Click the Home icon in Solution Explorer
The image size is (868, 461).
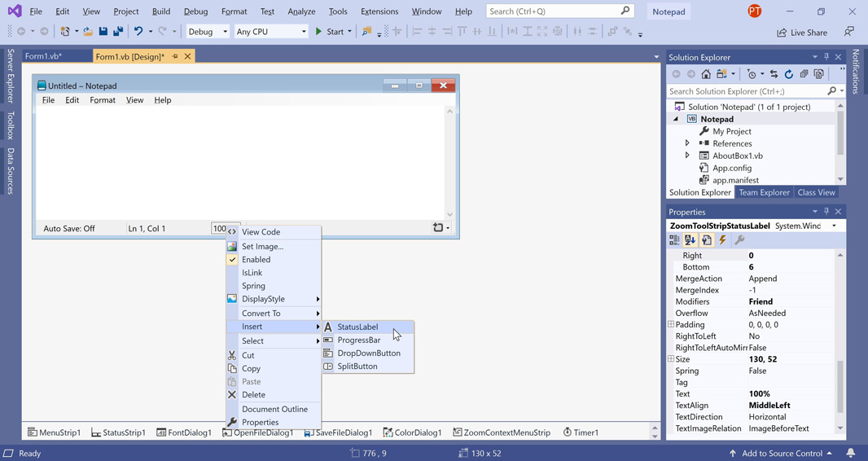706,74
